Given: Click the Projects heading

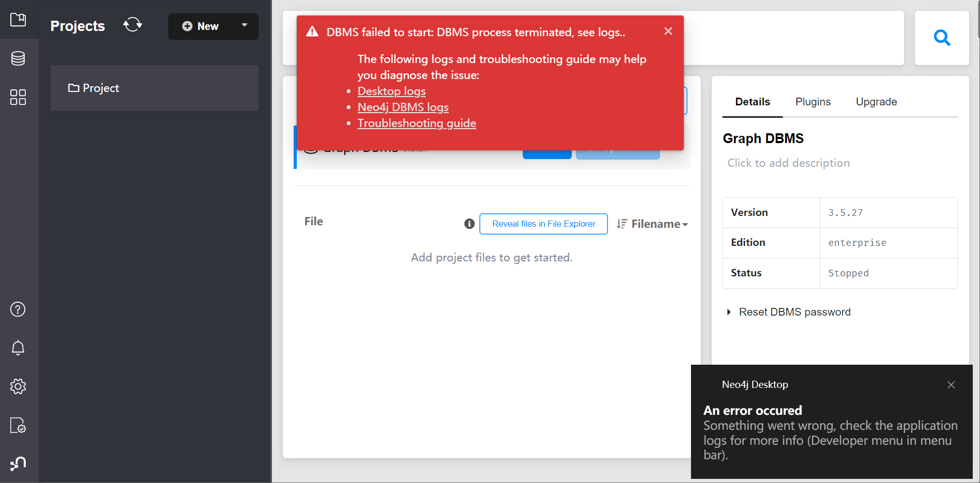Looking at the screenshot, I should tap(77, 26).
